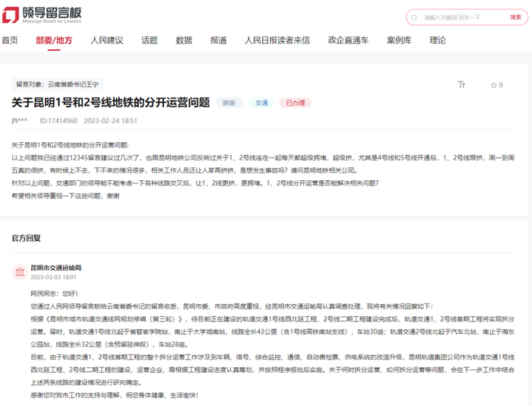Open the 政企直通车 menu item
532x406 pixels.
[348, 40]
